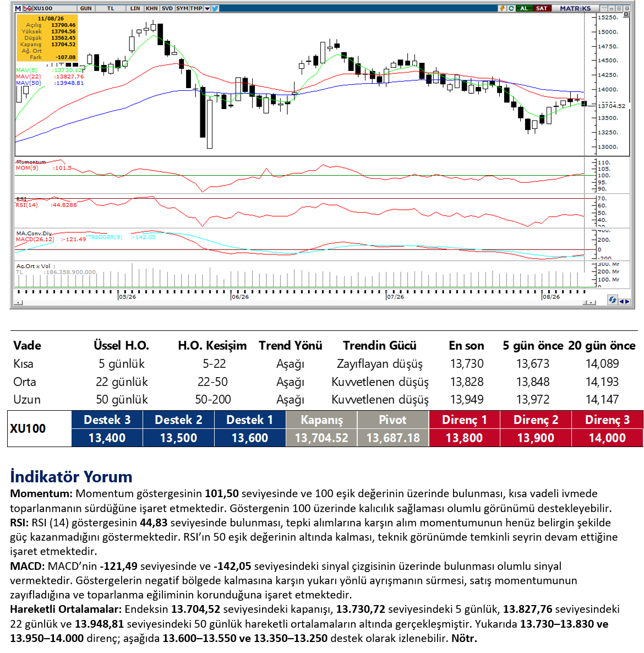Select the MAV(50) indicator label
Viewport: 644px width, 653px height.
28,83
